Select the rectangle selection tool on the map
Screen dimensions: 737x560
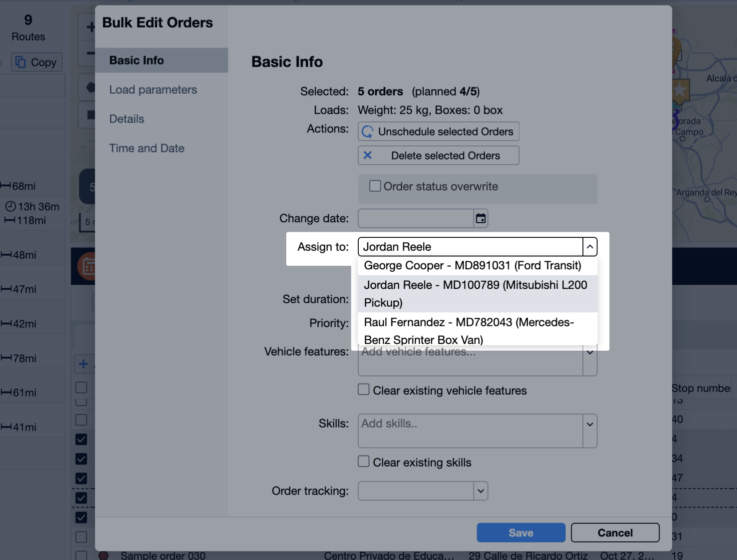pyautogui.click(x=91, y=115)
